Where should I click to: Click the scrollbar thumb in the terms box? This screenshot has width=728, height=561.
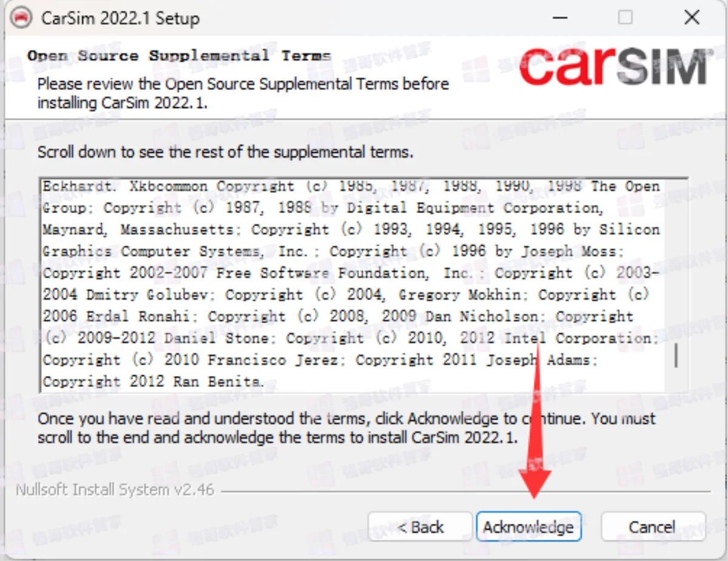pyautogui.click(x=676, y=356)
